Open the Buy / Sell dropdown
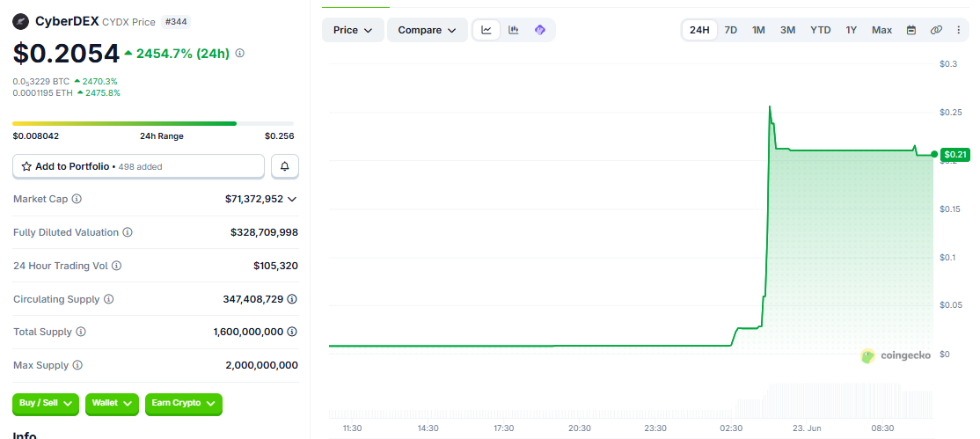The image size is (980, 439). tap(46, 404)
